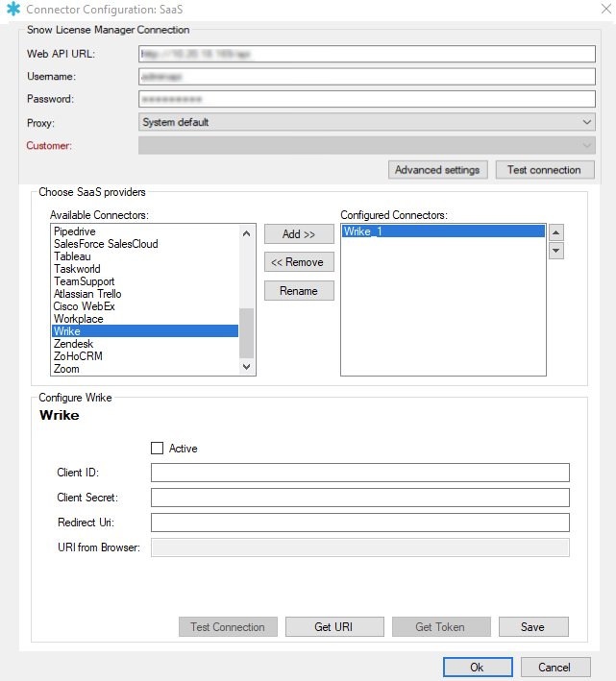Move configured connector up with arrow button
This screenshot has height=681, width=616.
click(x=555, y=231)
